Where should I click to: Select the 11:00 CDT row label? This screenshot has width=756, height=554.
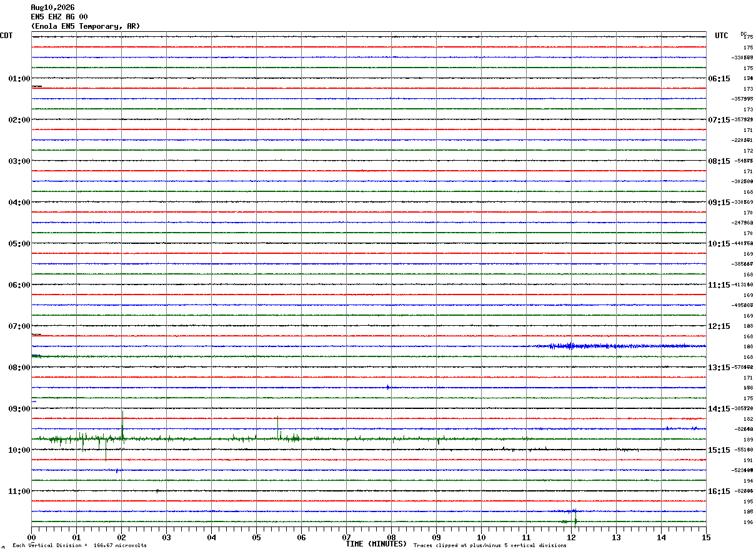(19, 491)
